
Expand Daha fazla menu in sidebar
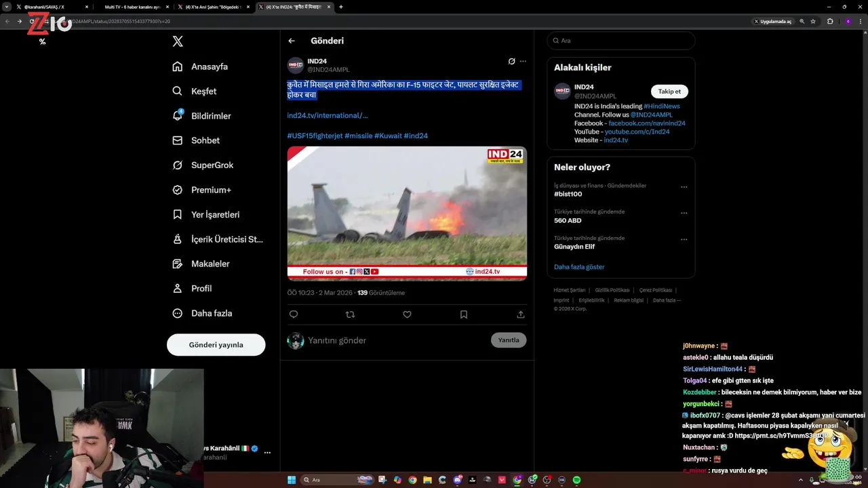202,313
